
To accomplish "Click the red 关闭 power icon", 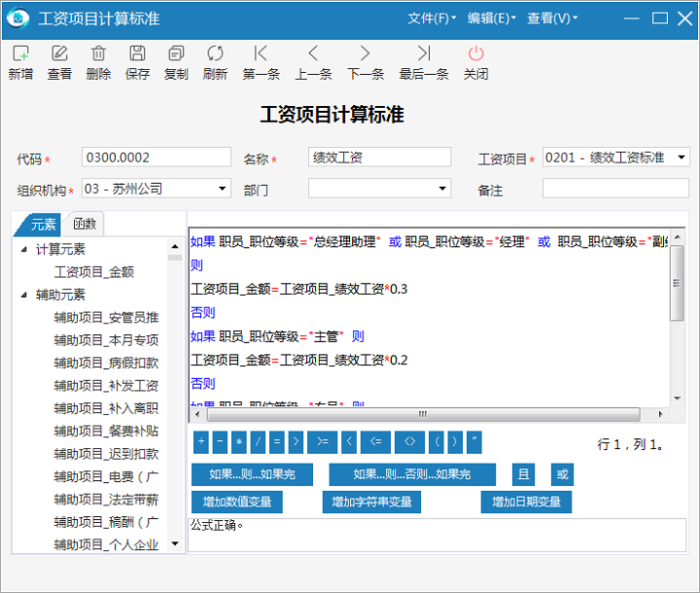I will (x=475, y=53).
